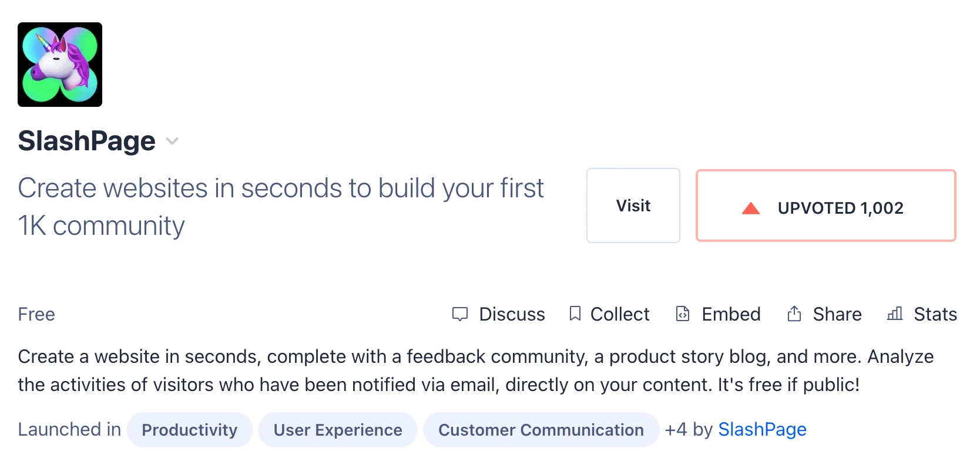Expand the chevron next to SlashPage title
Viewport: 980px width, 465px height.
pos(172,141)
